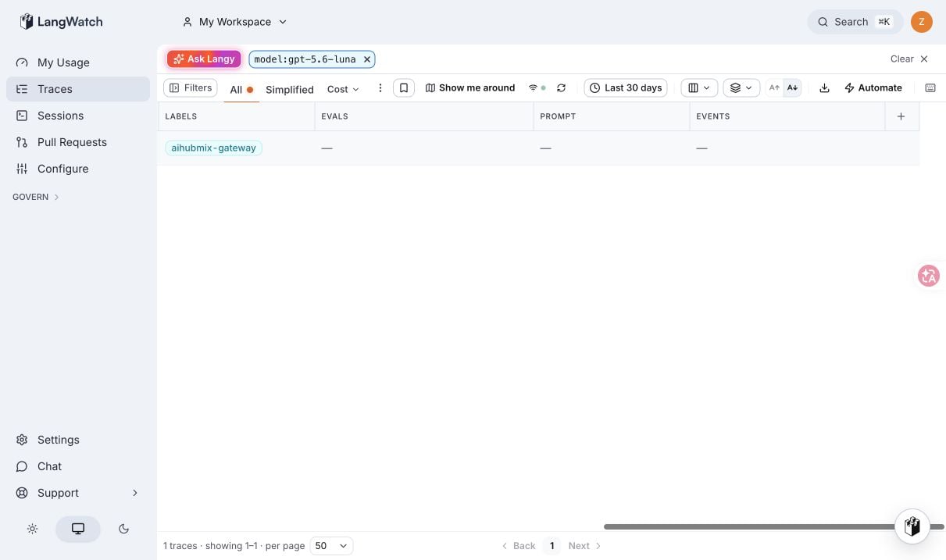Open the Search box
The image size is (946, 560).
[x=855, y=22]
